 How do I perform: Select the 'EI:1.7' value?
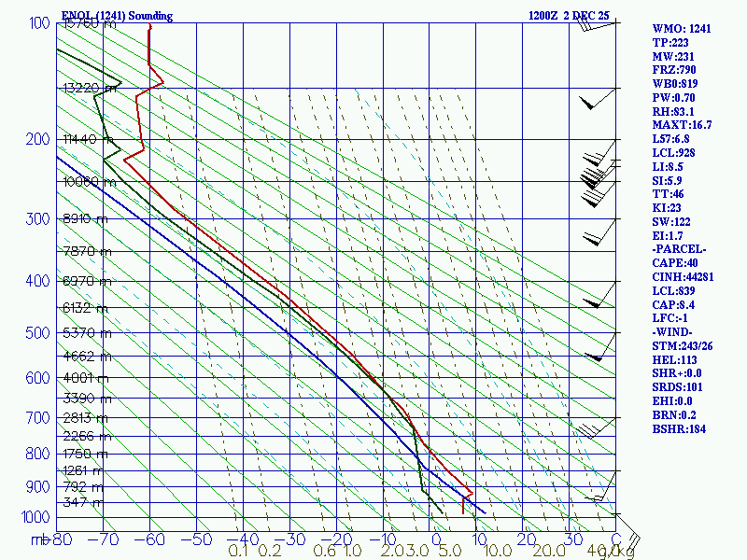pyautogui.click(x=668, y=236)
